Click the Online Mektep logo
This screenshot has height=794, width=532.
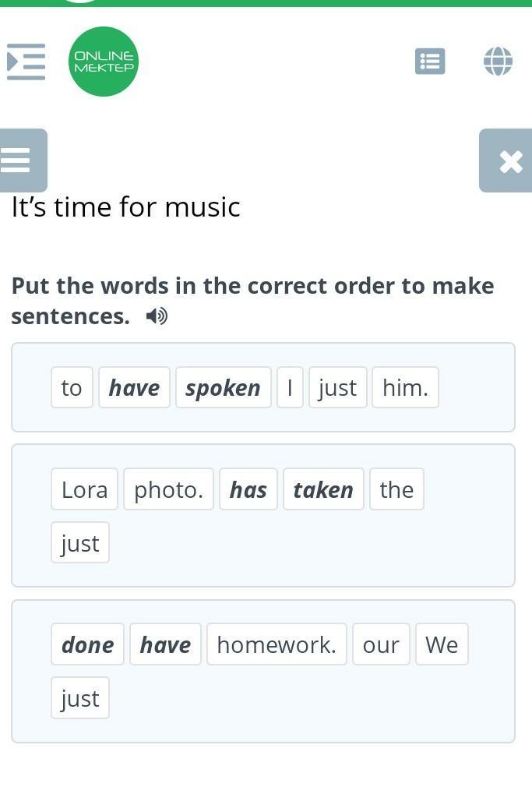coord(104,62)
